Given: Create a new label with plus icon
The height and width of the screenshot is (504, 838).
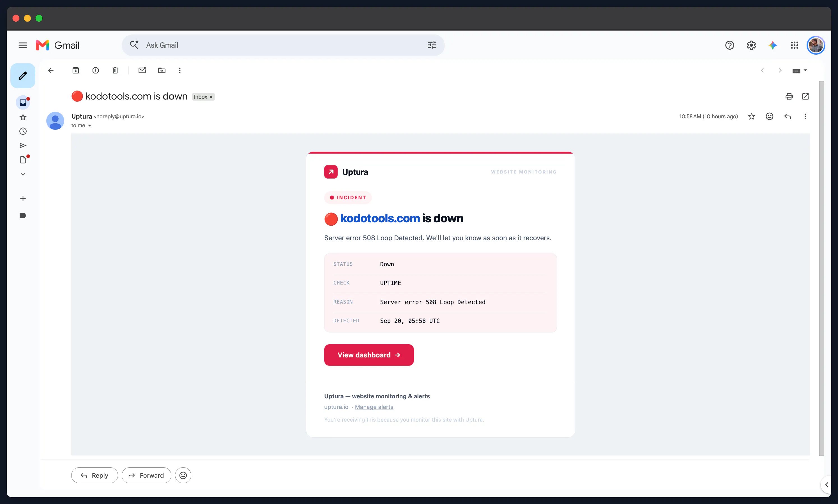Looking at the screenshot, I should click(23, 198).
